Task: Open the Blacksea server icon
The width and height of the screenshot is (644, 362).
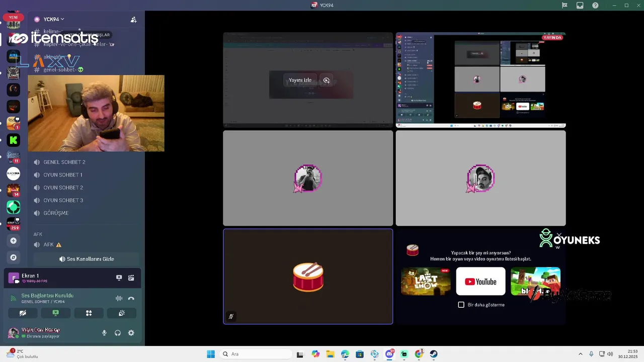Action: tap(14, 173)
